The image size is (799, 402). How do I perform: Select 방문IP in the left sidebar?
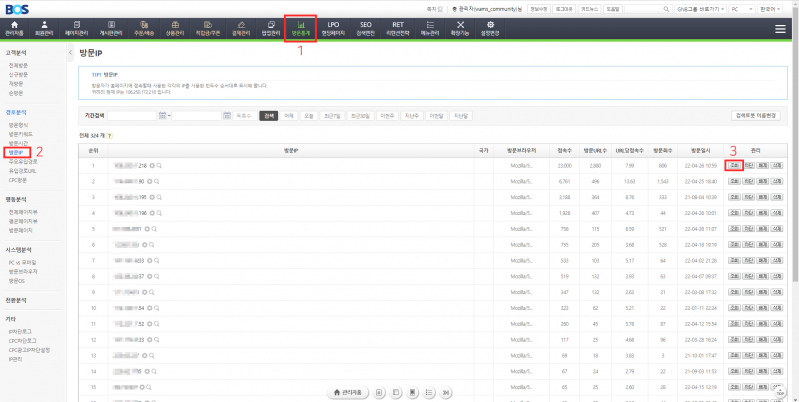coord(16,153)
